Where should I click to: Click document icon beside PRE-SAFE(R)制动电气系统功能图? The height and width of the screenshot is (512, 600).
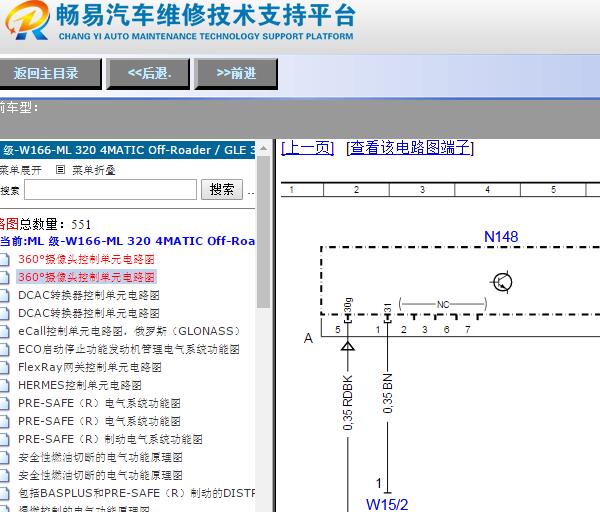(4, 439)
